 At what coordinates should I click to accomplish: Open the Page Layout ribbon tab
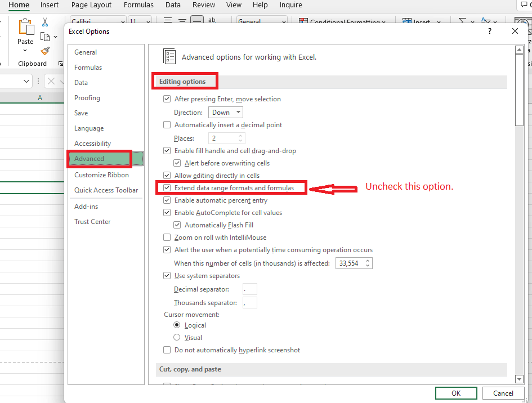[91, 5]
